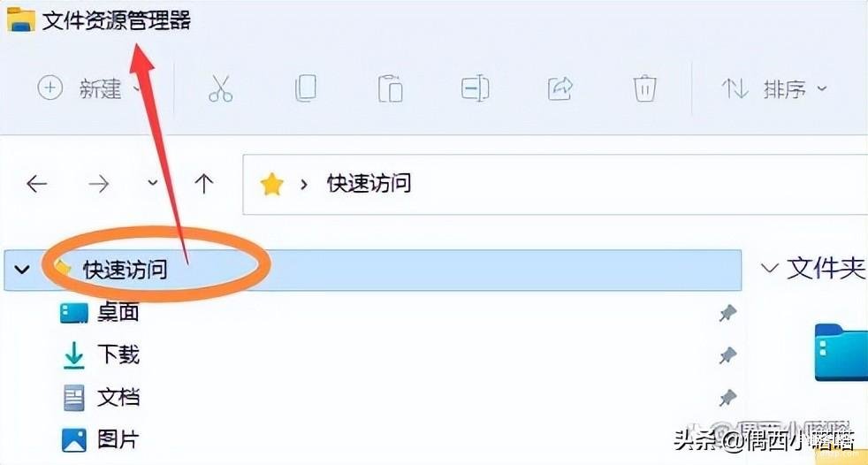Collapse the 快速访问 tree node
The image size is (868, 465).
tap(21, 271)
